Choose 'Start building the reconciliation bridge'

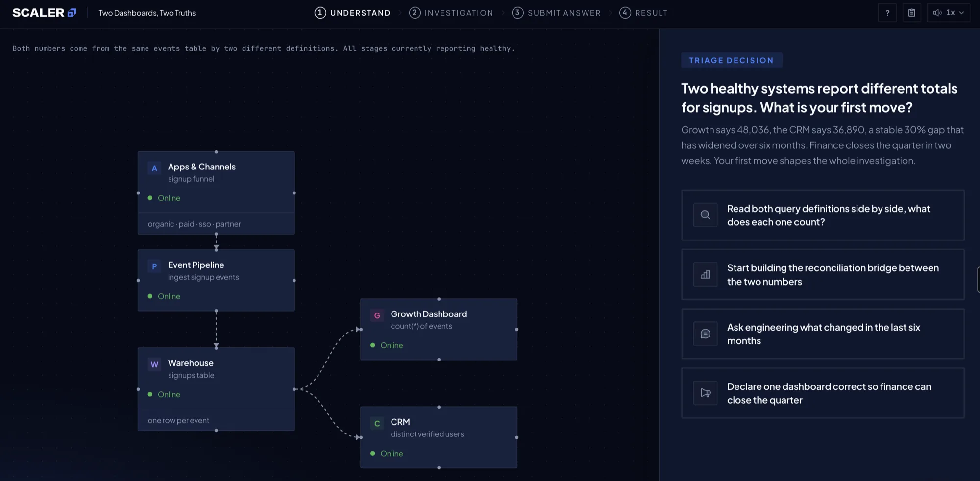coord(823,274)
